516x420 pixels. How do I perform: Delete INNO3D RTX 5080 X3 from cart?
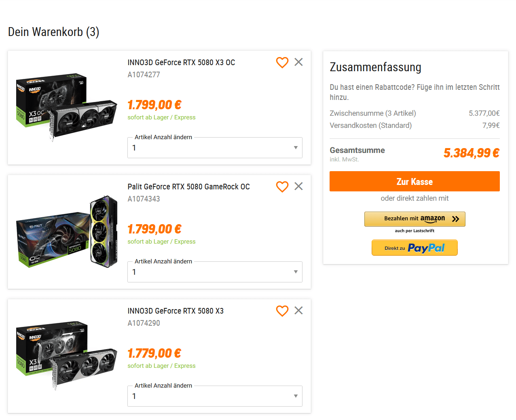click(298, 310)
